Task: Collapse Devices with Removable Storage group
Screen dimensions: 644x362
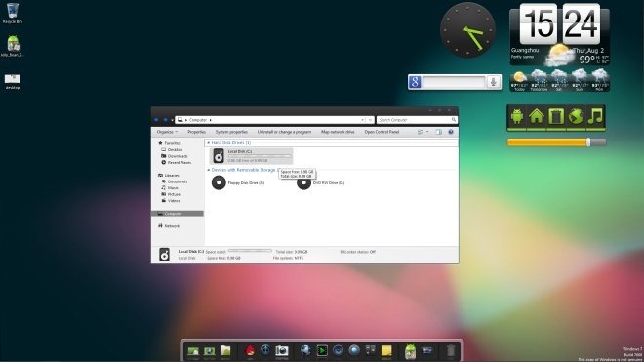Action: point(208,170)
